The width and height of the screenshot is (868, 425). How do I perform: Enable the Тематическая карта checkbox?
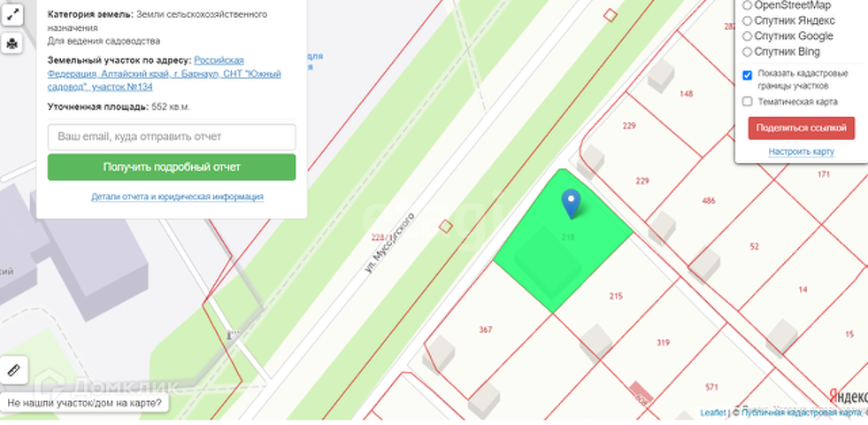pos(747,102)
